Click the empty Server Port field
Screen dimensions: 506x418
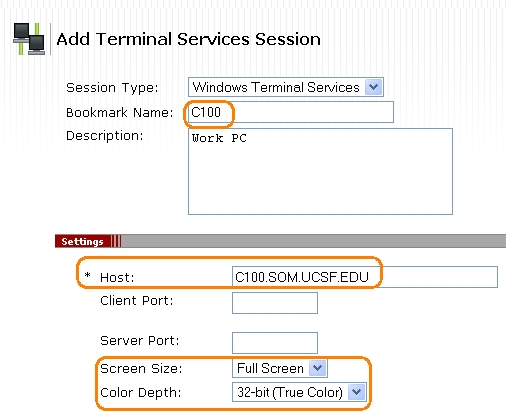coord(275,343)
